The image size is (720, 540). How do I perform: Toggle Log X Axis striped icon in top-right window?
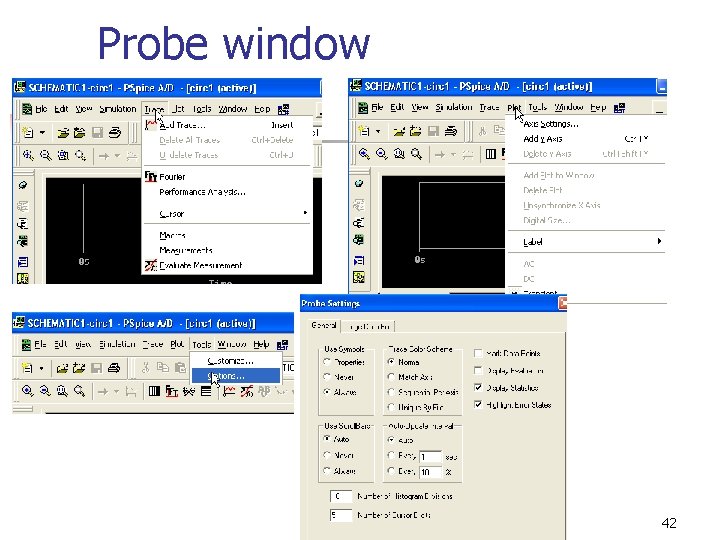[x=490, y=154]
